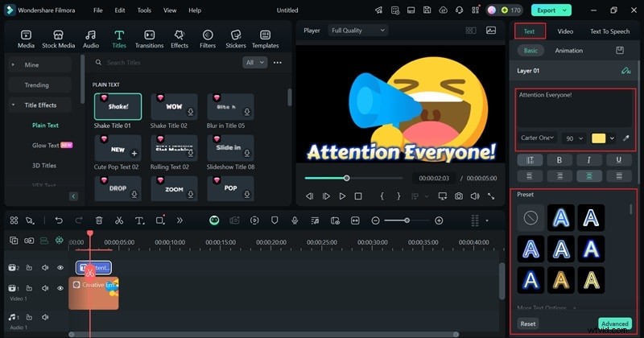Image resolution: width=644 pixels, height=338 pixels.
Task: Open the Full Quality dropdown
Action: coord(358,31)
